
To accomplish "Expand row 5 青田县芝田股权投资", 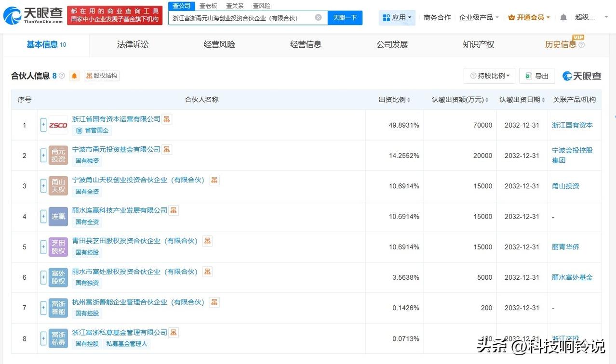I will [x=43, y=247].
